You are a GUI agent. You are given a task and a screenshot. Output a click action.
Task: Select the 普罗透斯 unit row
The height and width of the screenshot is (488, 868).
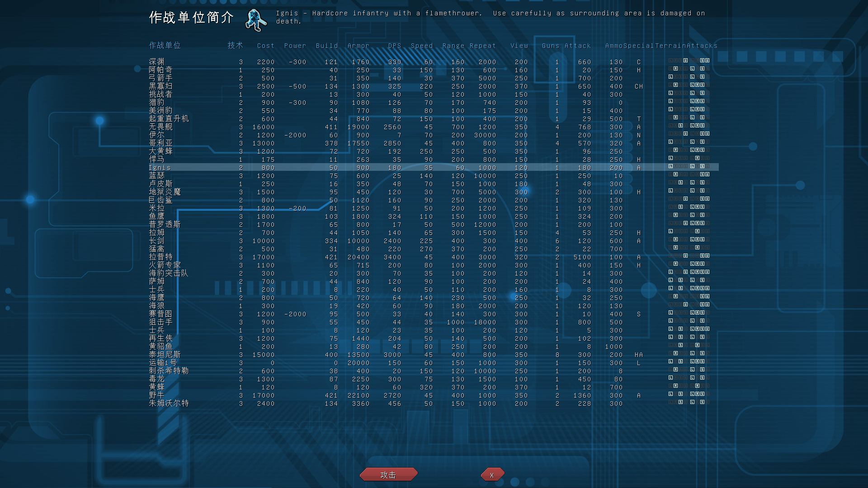(x=434, y=225)
